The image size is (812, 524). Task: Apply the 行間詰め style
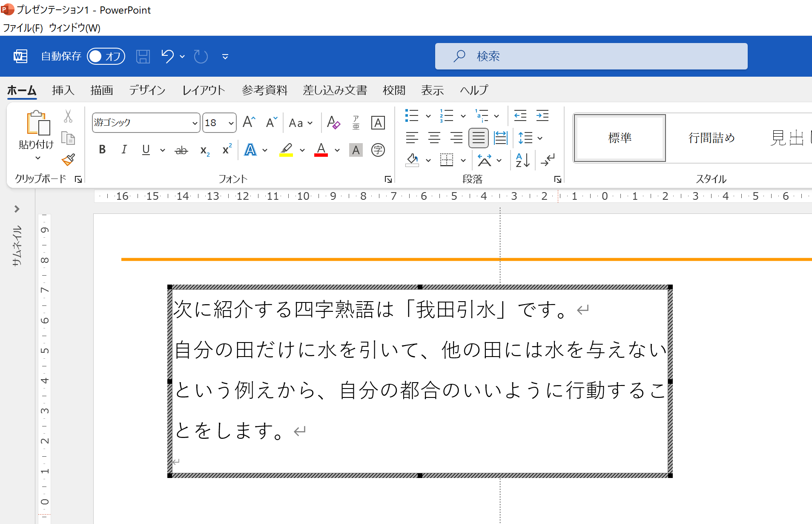[711, 138]
